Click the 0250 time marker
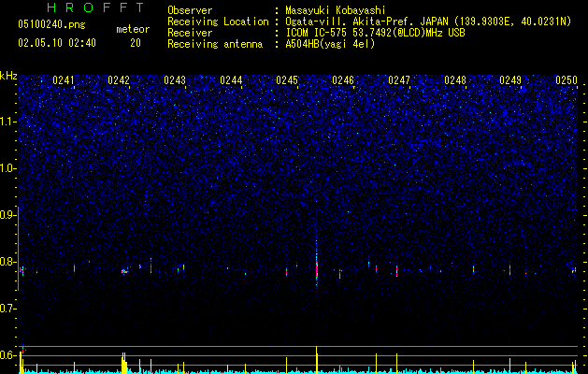Viewport: 588px width, 374px height. [566, 80]
